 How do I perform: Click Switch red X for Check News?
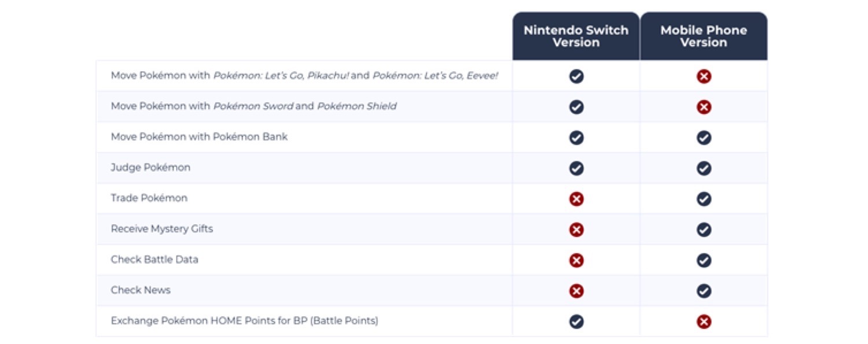[576, 291]
